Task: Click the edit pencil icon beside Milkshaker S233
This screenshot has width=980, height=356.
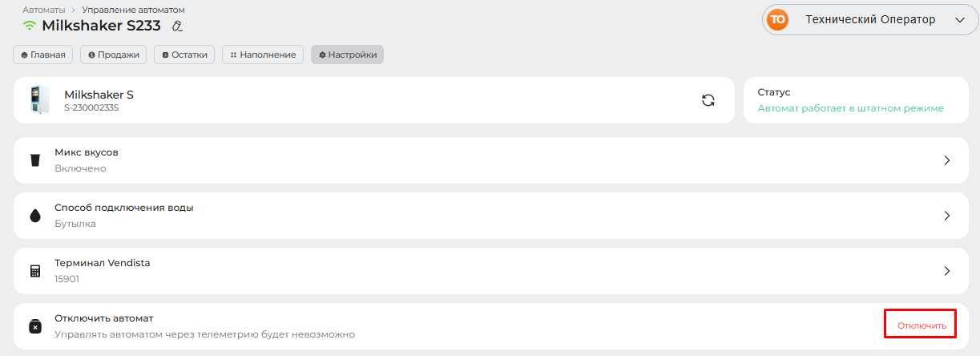Action: pyautogui.click(x=177, y=26)
